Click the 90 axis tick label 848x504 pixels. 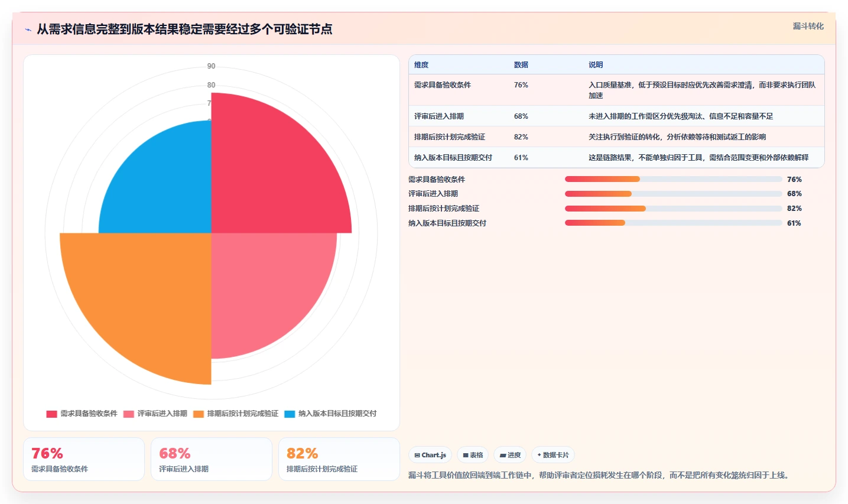(x=211, y=66)
